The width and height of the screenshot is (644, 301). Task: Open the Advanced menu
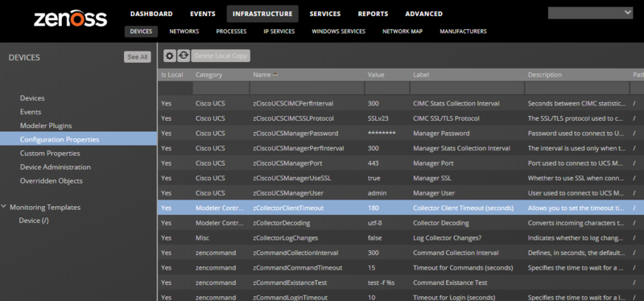(424, 14)
